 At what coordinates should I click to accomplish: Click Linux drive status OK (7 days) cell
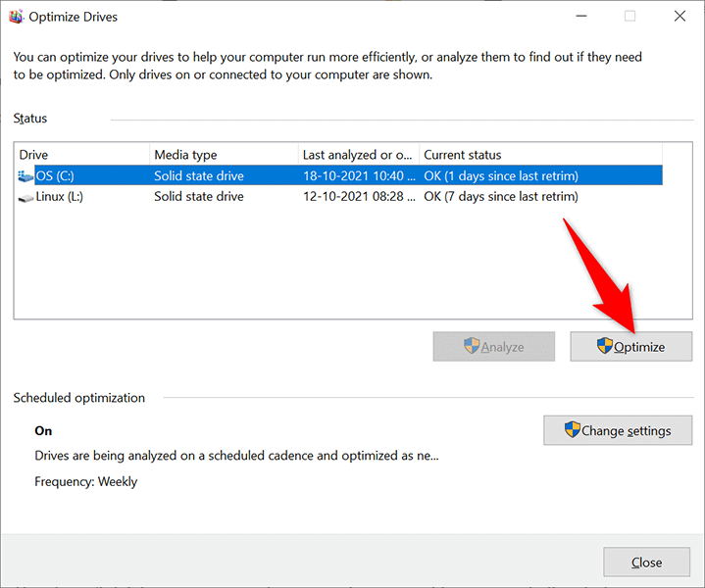click(500, 197)
